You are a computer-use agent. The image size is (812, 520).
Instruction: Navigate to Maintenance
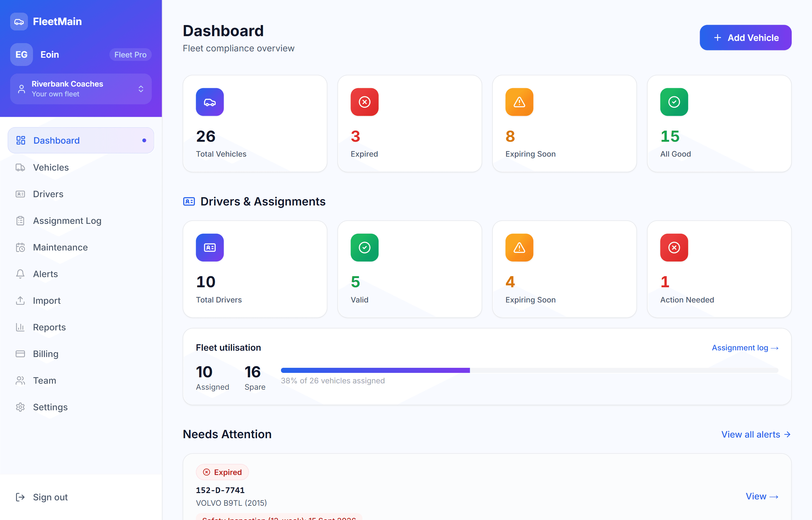pyautogui.click(x=81, y=248)
